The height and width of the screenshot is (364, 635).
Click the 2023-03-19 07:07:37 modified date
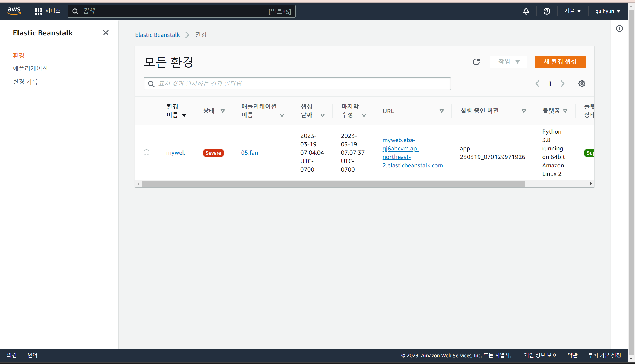pyautogui.click(x=352, y=153)
